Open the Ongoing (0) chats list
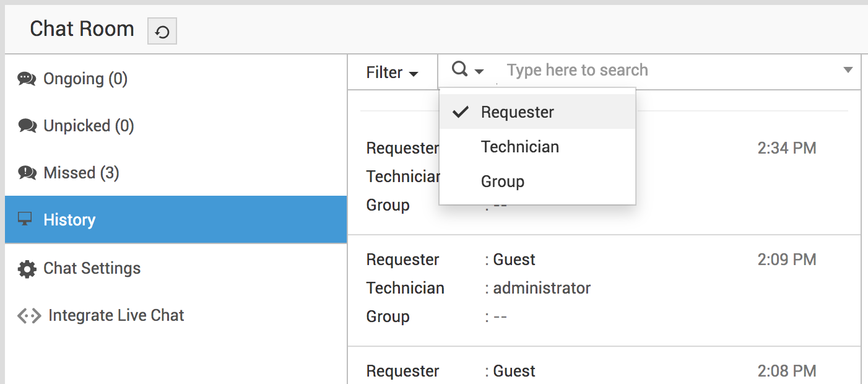Image resolution: width=868 pixels, height=384 pixels. tap(85, 79)
